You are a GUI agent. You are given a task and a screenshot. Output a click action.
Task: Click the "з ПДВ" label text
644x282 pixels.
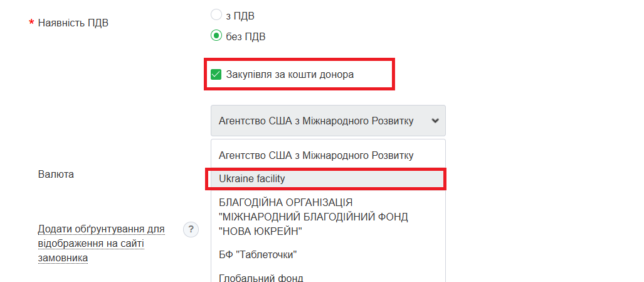pyautogui.click(x=240, y=16)
